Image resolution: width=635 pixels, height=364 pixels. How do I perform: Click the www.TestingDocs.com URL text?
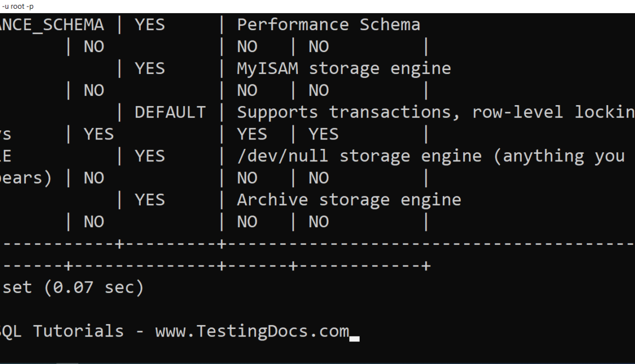[x=252, y=331]
